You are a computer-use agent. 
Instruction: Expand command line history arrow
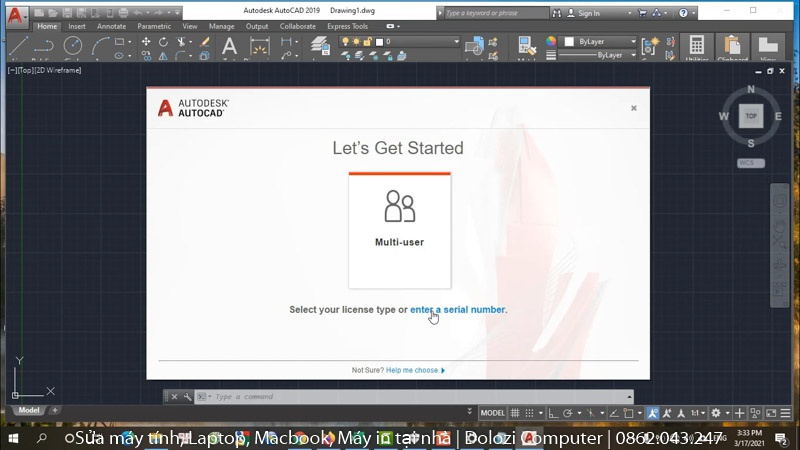[x=629, y=396]
